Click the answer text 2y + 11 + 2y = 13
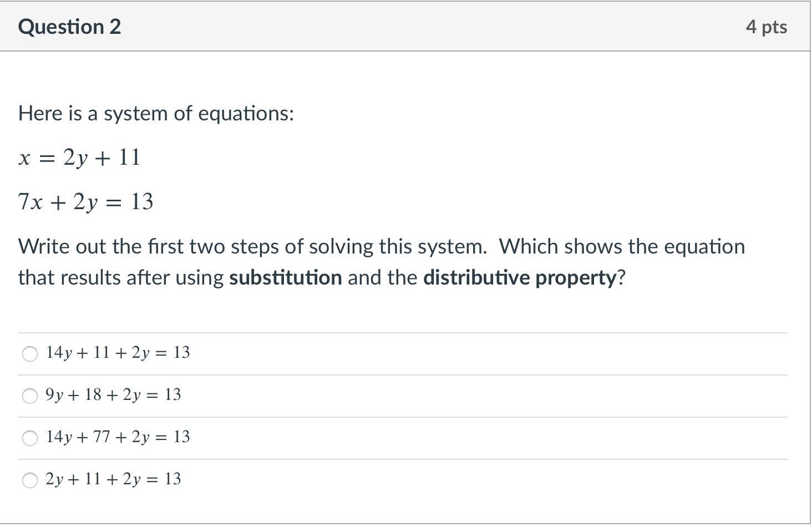 point(113,479)
